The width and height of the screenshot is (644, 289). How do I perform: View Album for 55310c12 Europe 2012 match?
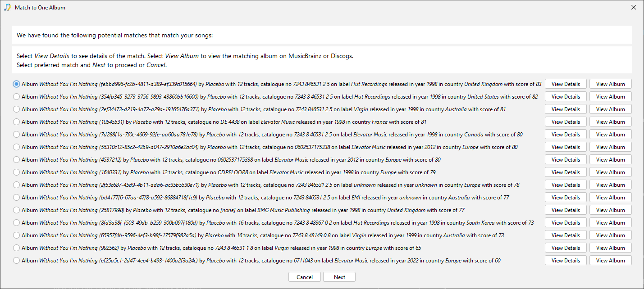611,147
